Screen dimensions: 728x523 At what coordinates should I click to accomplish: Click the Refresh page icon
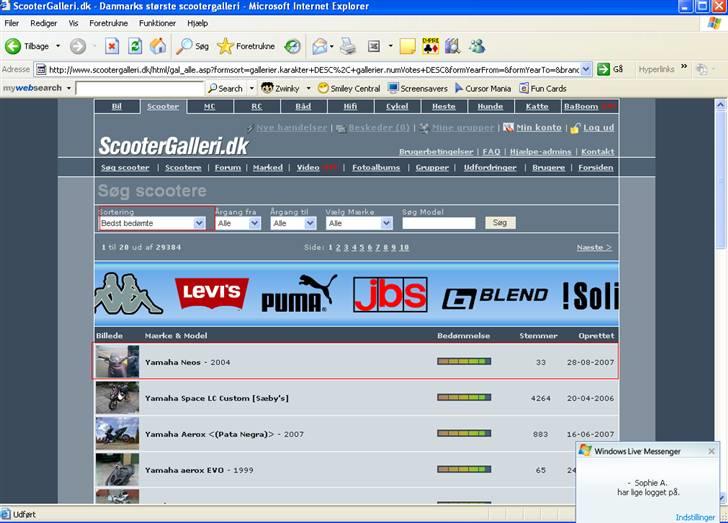pos(134,46)
